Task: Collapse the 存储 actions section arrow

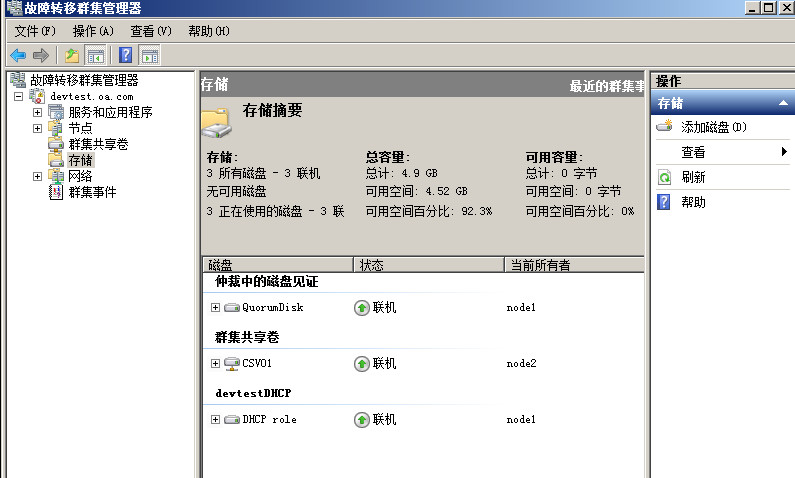Action: click(783, 103)
